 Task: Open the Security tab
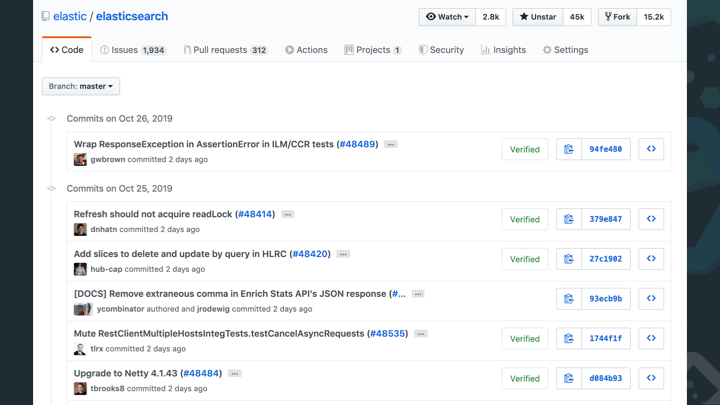coord(441,50)
